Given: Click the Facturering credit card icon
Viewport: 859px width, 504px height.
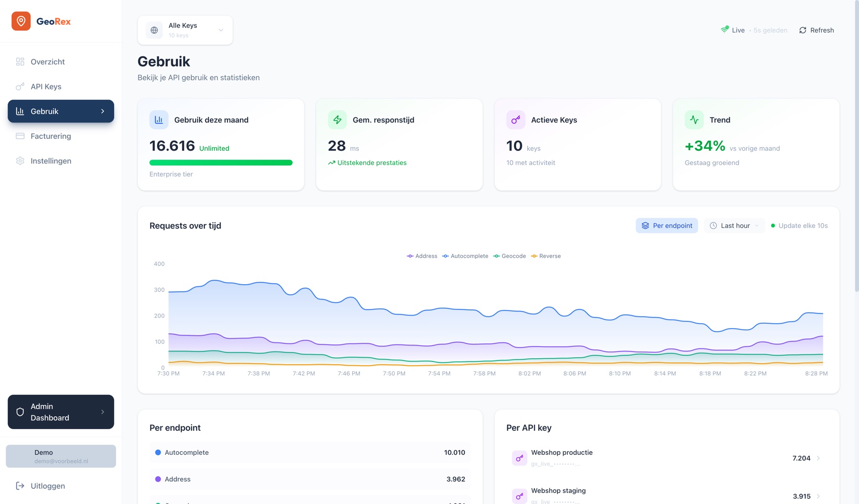Looking at the screenshot, I should tap(20, 136).
